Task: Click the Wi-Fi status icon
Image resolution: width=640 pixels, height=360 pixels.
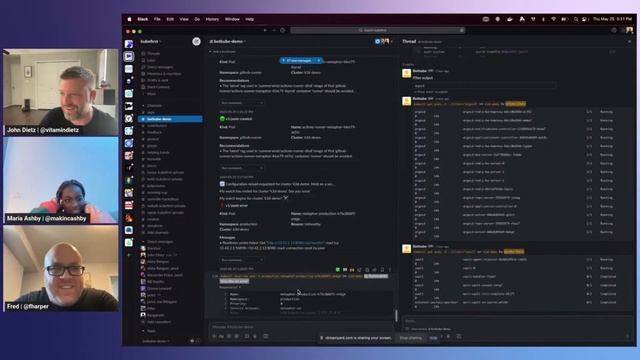Action: point(553,19)
